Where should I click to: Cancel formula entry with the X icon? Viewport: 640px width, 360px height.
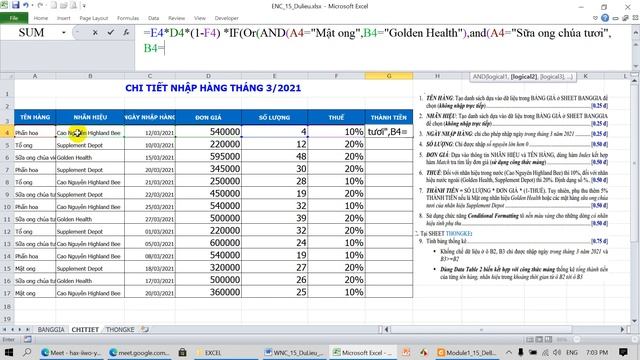(x=95, y=33)
